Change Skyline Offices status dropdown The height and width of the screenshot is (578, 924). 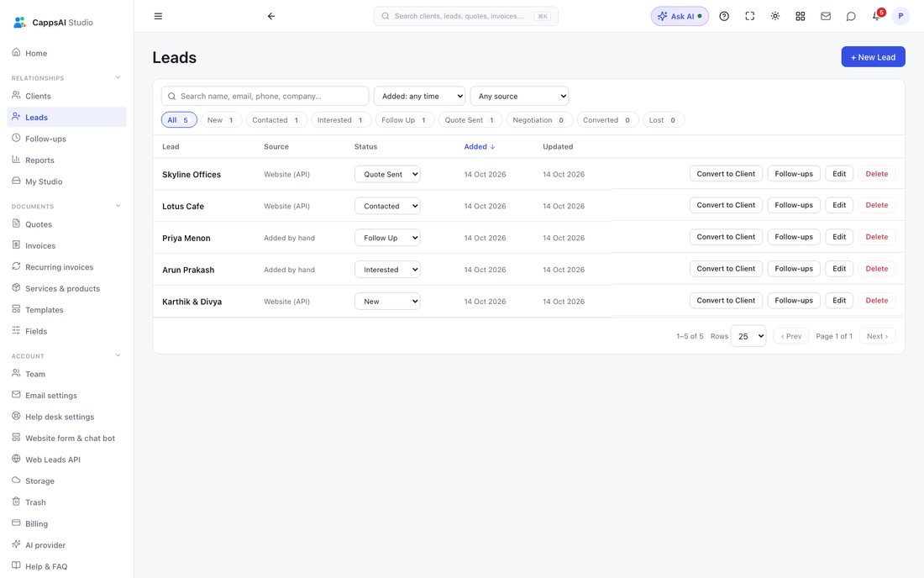(387, 175)
